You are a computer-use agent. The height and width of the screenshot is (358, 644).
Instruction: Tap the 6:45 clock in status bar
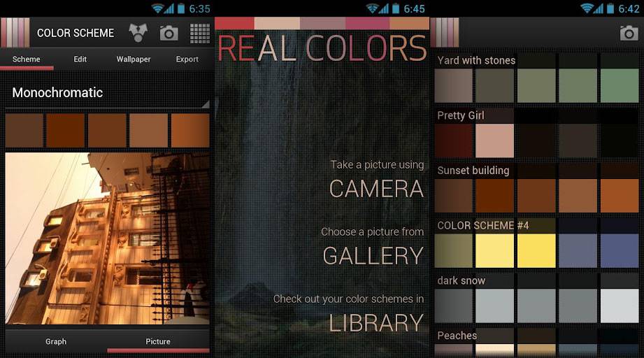(x=414, y=8)
